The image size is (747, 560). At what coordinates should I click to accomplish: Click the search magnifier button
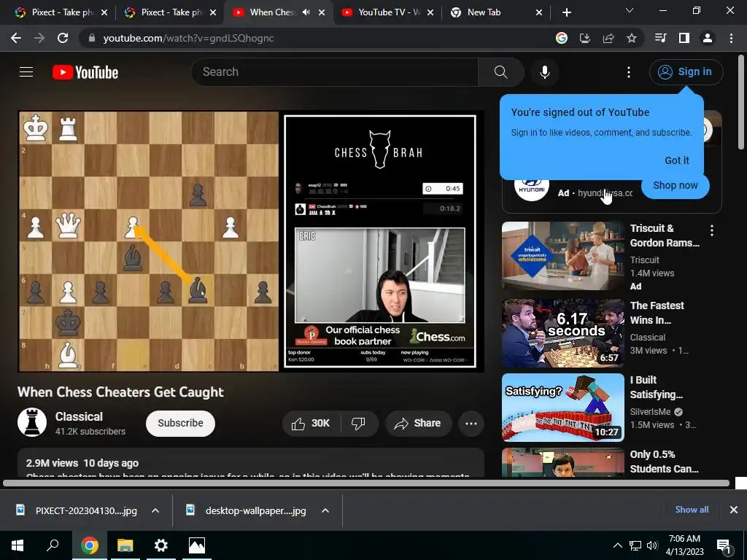pyautogui.click(x=500, y=72)
